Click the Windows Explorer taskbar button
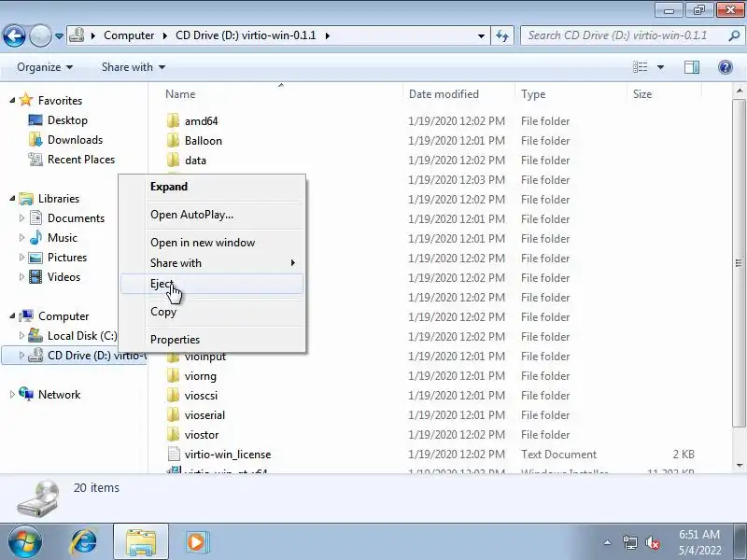This screenshot has height=560, width=747. 141,542
